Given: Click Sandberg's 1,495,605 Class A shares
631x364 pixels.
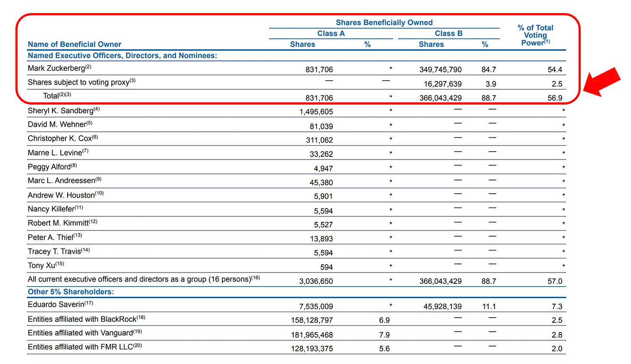Looking at the screenshot, I should click(316, 112).
